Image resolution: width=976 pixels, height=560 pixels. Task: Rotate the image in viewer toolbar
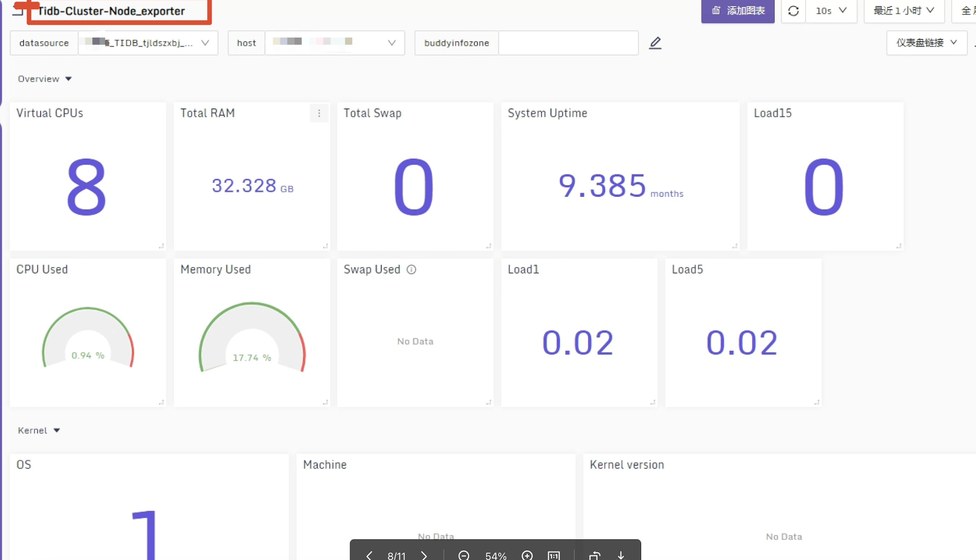[x=594, y=555]
